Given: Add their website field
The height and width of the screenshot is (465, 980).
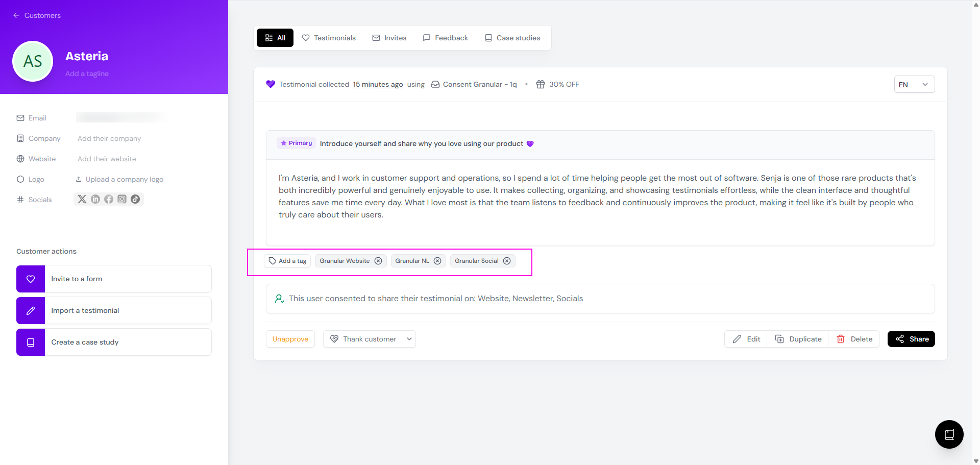Looking at the screenshot, I should pos(107,159).
